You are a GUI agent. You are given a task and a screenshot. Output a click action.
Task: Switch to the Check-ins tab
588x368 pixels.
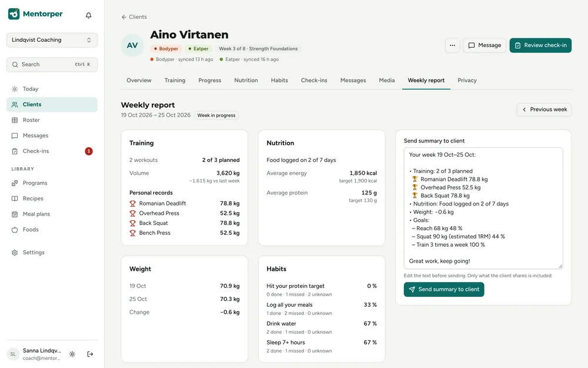pyautogui.click(x=314, y=80)
